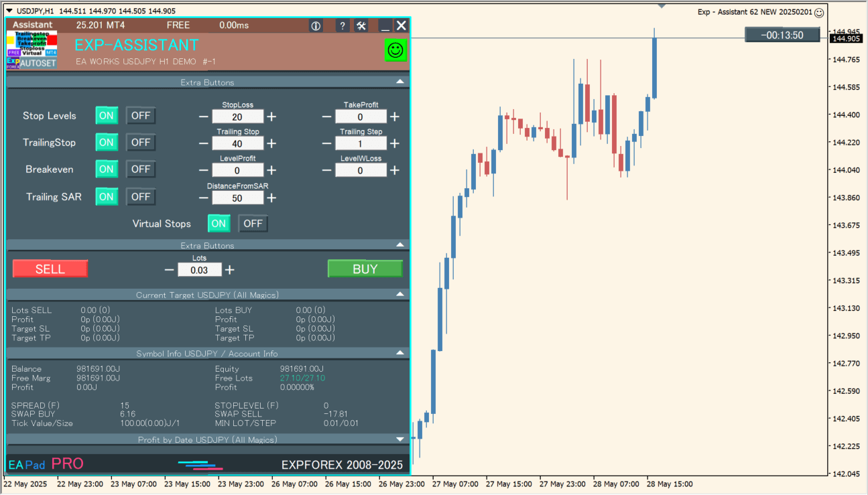Turn Trailing SAR ON
Screen dimensions: 868x495
point(107,196)
